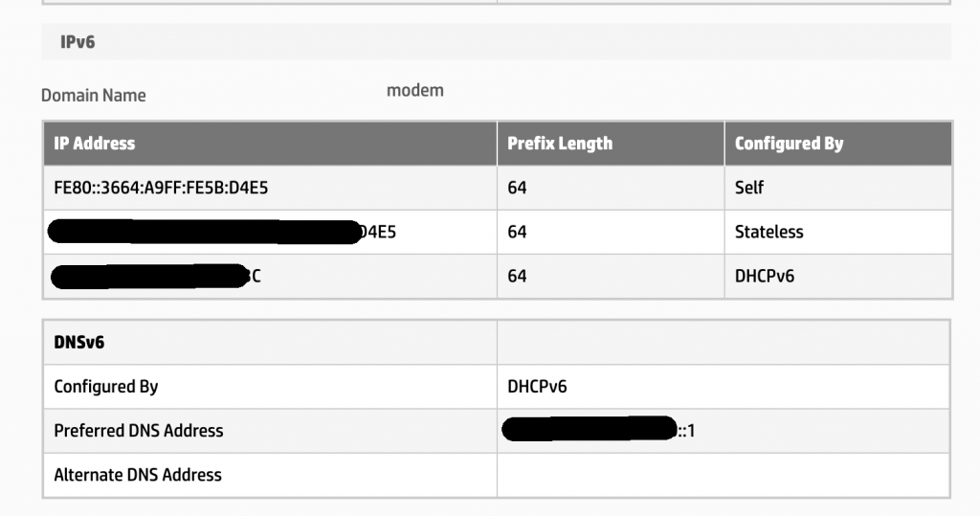Image resolution: width=980 pixels, height=516 pixels.
Task: Click the DNSv6 table heading
Action: [x=78, y=343]
